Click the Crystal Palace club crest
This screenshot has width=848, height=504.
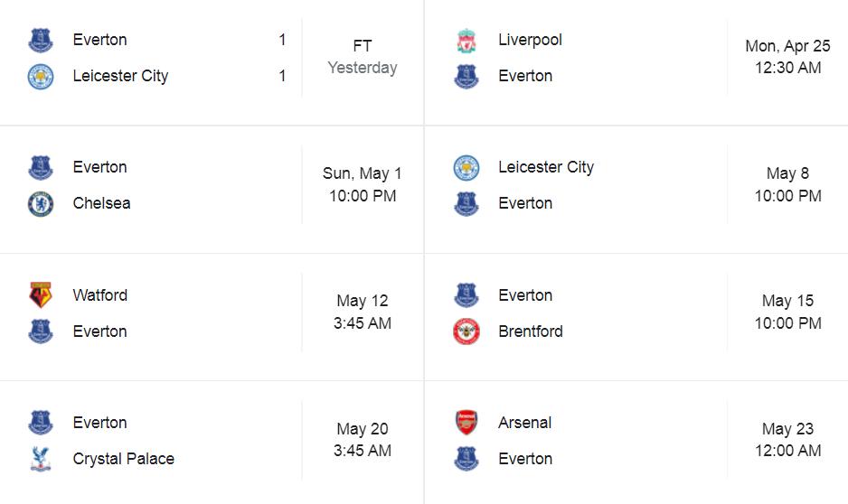coord(41,459)
